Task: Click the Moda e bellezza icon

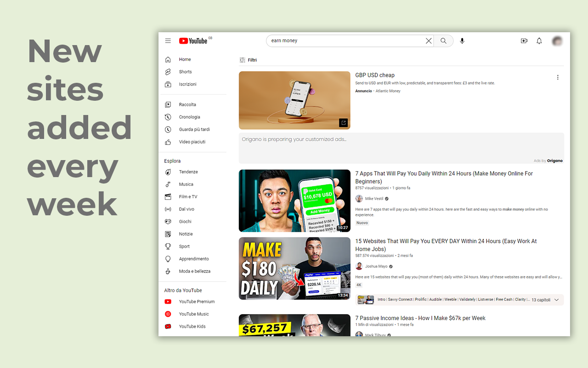Action: point(168,271)
